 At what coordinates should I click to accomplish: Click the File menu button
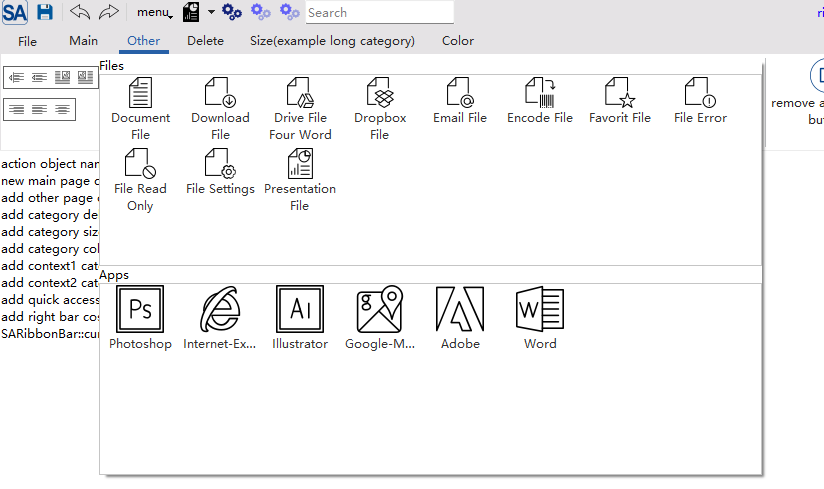click(27, 41)
